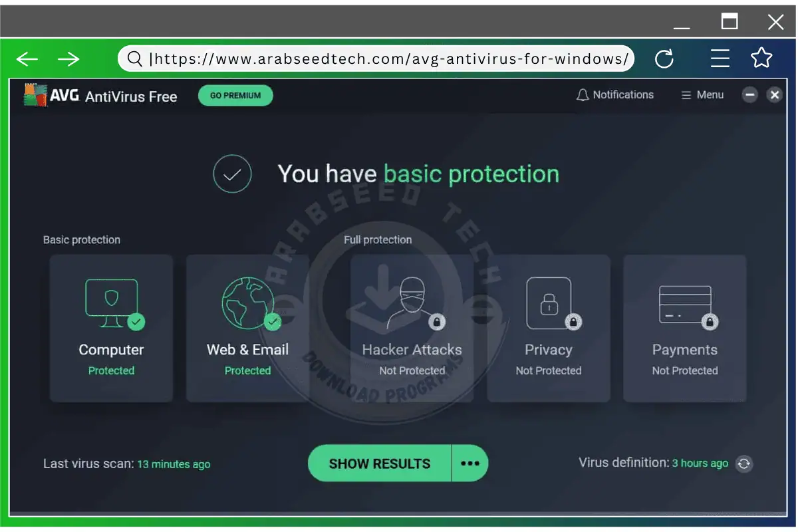Go forward with the browser forward arrow

pos(68,59)
